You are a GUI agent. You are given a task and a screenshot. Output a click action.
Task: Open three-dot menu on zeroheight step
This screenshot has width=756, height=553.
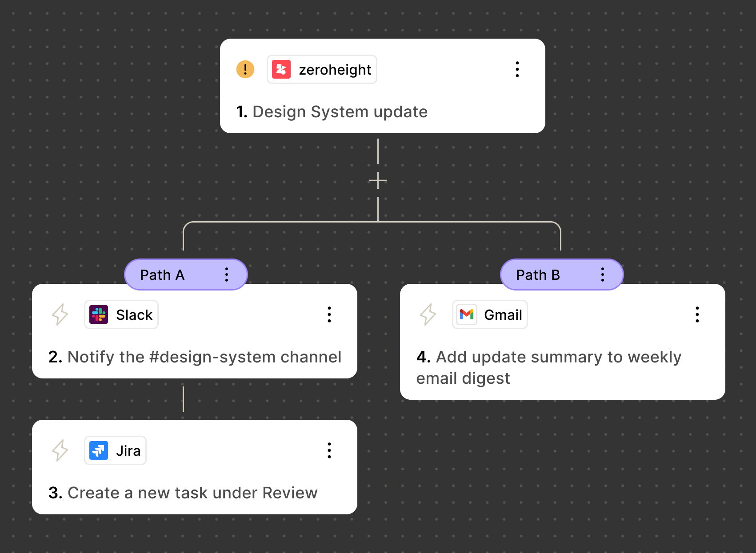[517, 69]
